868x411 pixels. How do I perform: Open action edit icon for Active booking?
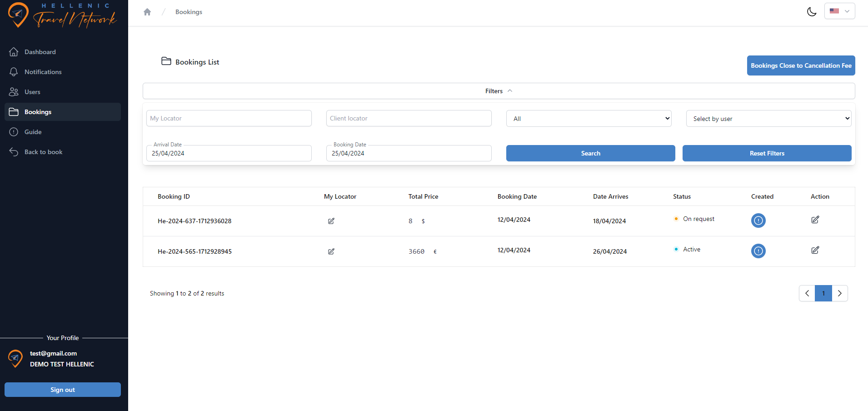tap(815, 250)
